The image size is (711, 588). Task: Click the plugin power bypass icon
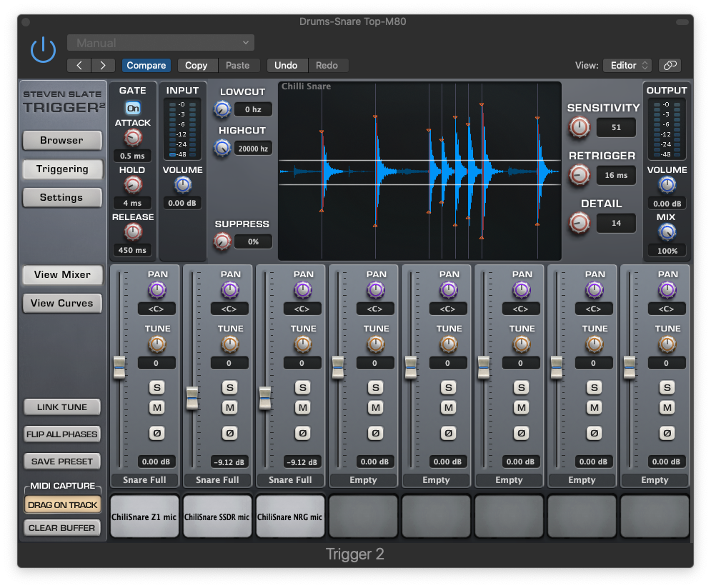[x=43, y=49]
